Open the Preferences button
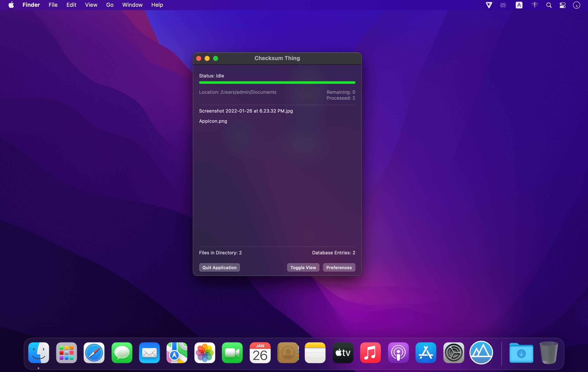 339,267
